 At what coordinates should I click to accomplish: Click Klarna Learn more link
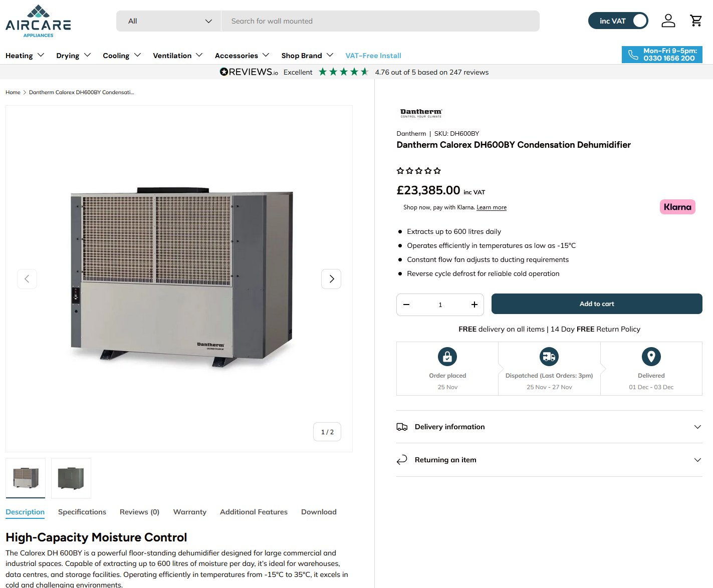click(491, 207)
